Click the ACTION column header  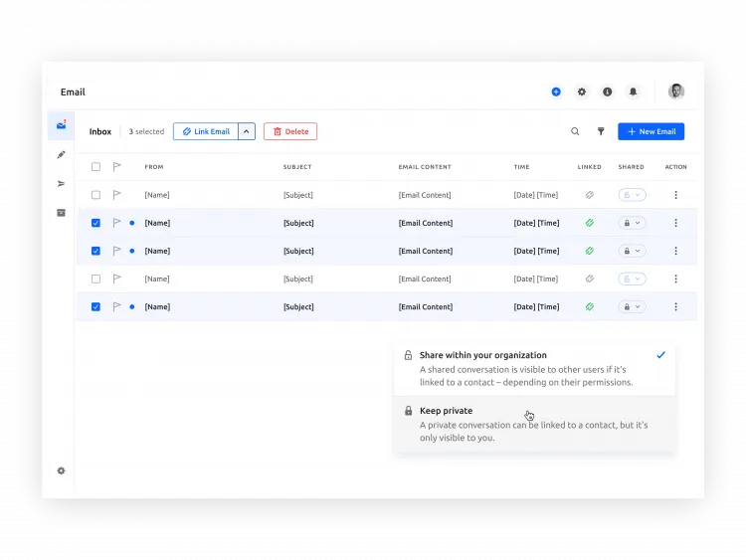coord(676,167)
